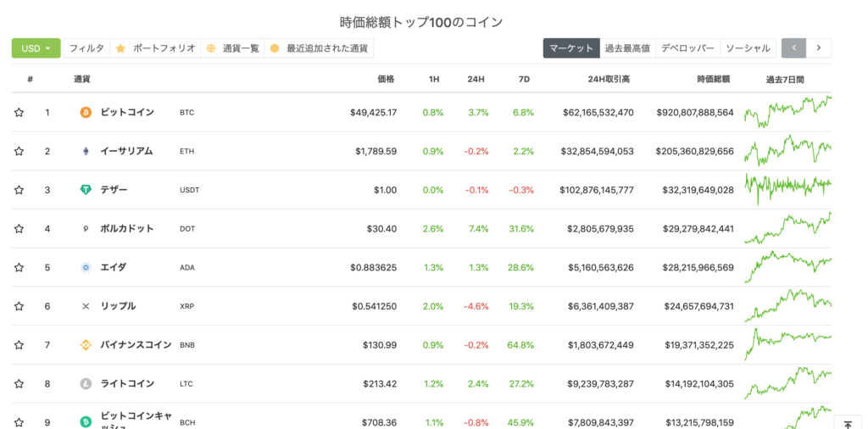Click the Polkadot logo icon
868x429 pixels.
(86, 229)
